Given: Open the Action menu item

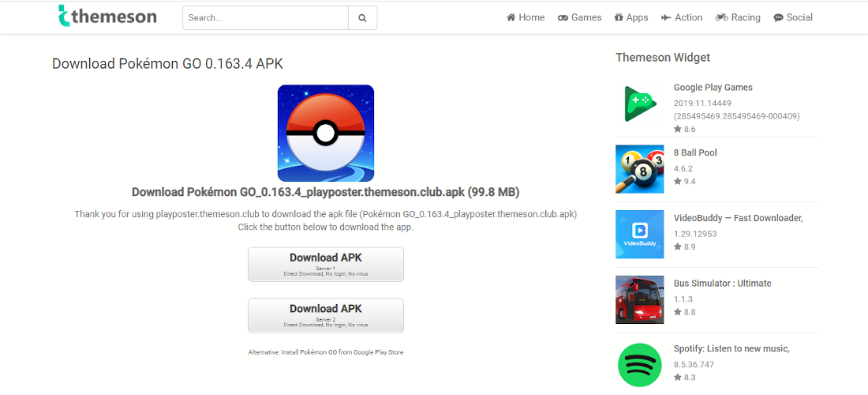Looking at the screenshot, I should tap(682, 17).
